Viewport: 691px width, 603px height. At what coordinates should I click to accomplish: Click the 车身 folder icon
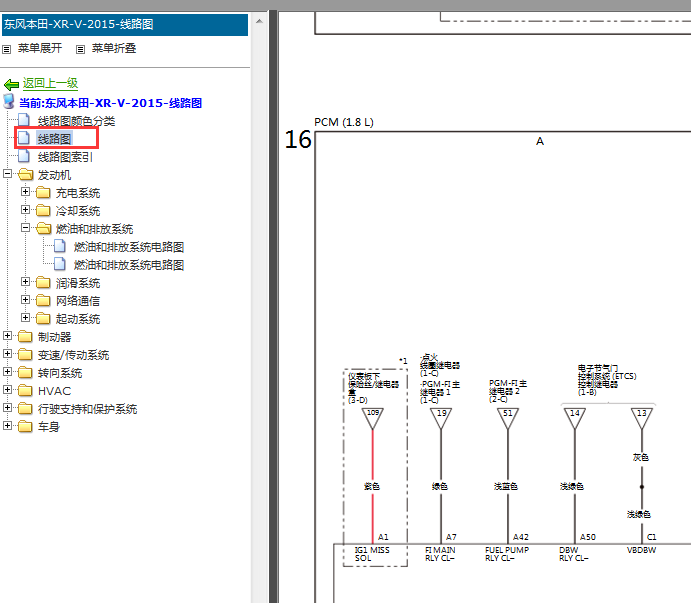tap(26, 427)
